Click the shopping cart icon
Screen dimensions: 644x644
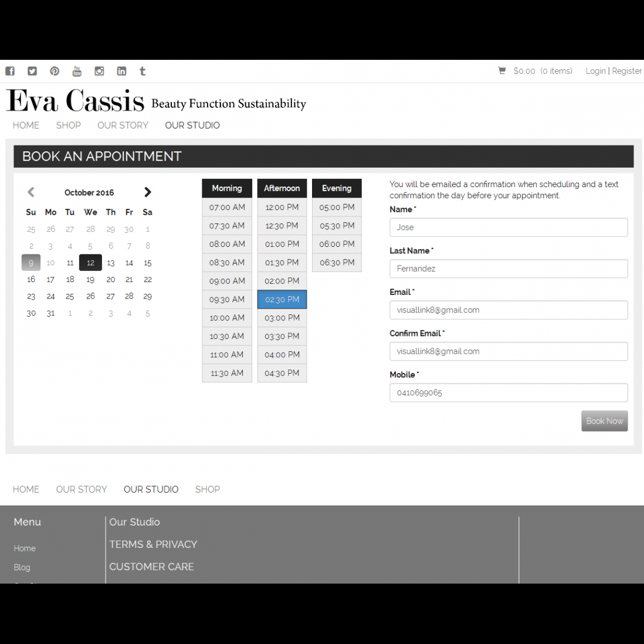pyautogui.click(x=502, y=70)
